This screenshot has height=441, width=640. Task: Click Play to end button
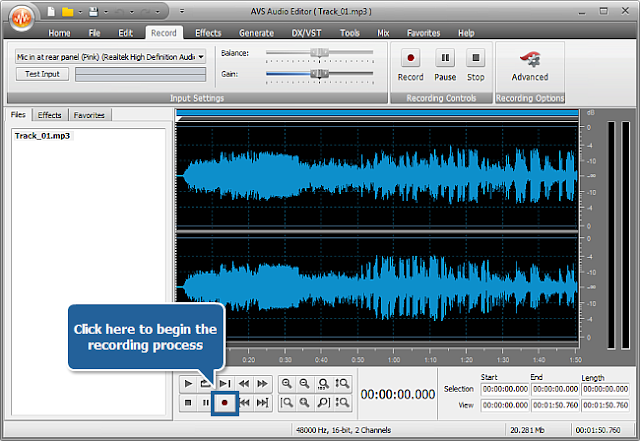224,384
